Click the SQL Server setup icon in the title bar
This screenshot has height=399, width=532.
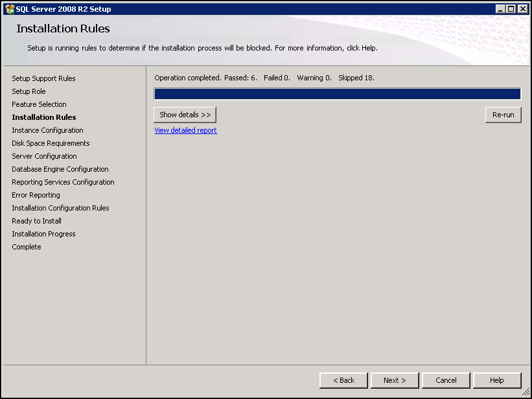[x=9, y=8]
